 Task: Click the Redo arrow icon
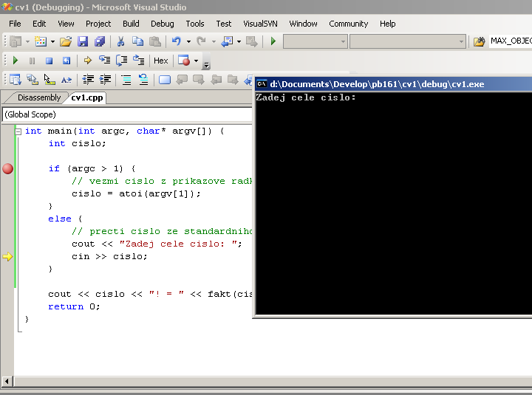(x=202, y=41)
